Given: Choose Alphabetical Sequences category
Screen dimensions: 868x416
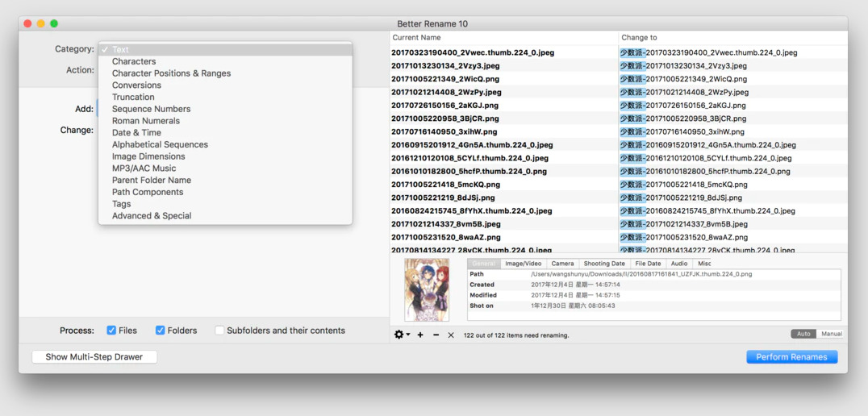Looking at the screenshot, I should 225,144.
